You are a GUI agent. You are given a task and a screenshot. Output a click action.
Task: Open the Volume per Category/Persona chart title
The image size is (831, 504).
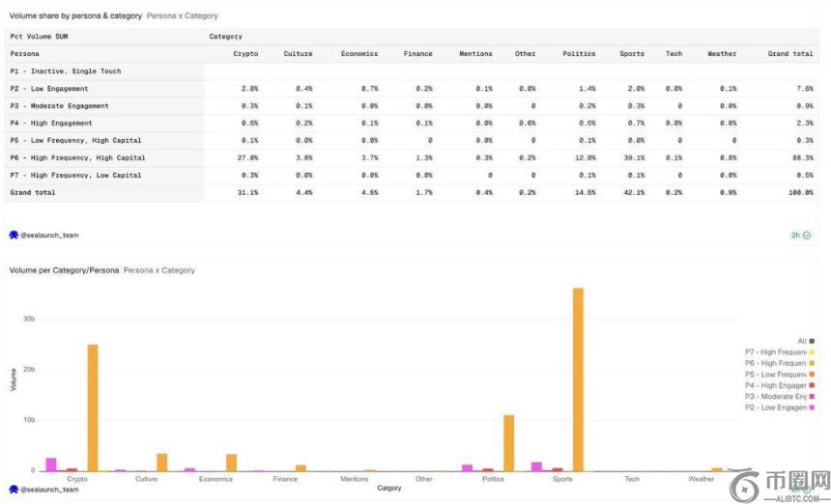pos(64,270)
